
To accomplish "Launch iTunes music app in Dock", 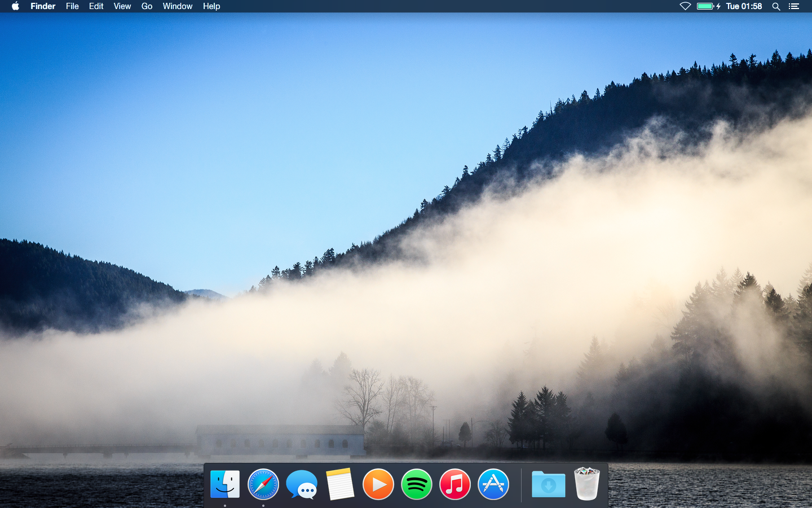I will [455, 484].
